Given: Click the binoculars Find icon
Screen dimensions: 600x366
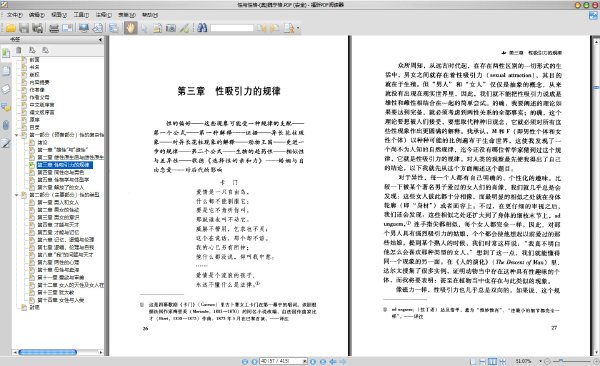Looking at the screenshot, I should tap(202, 28).
